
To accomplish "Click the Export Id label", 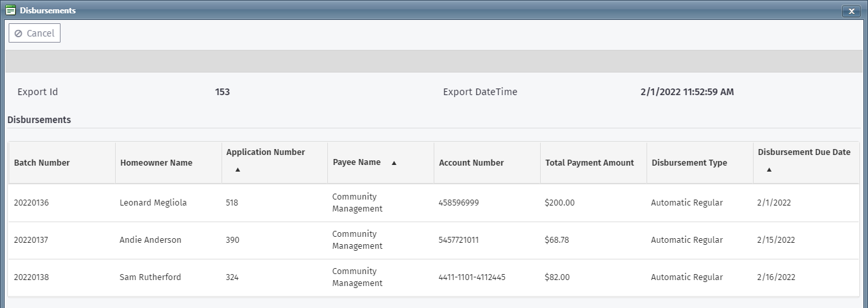I will [x=38, y=92].
